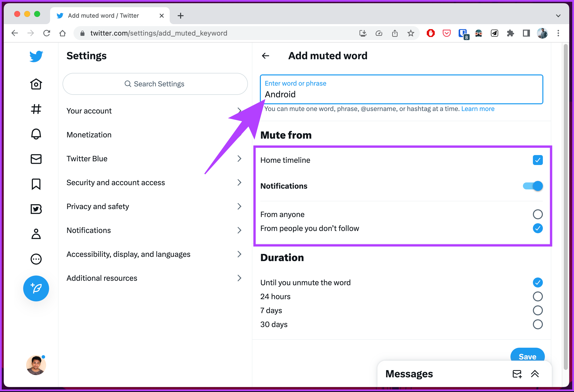Open the paper-plane extension icon
This screenshot has height=392, width=574.
click(495, 33)
